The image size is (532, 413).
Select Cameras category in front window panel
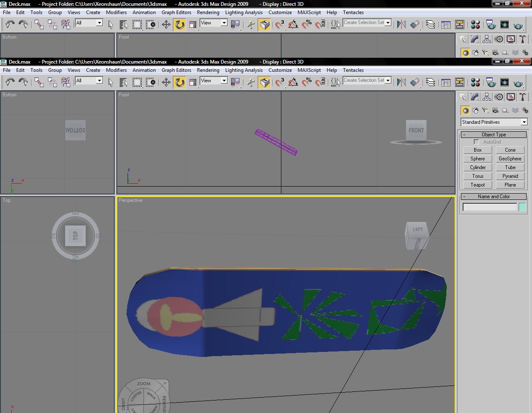click(x=495, y=111)
